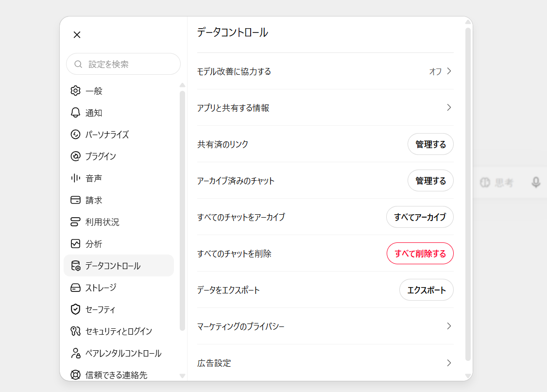The height and width of the screenshot is (392, 547).
Task: Open the 利用状況 icon in the sidebar
Action: (75, 222)
